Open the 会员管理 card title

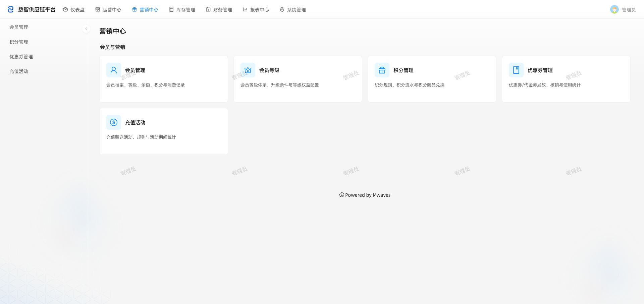pos(135,70)
